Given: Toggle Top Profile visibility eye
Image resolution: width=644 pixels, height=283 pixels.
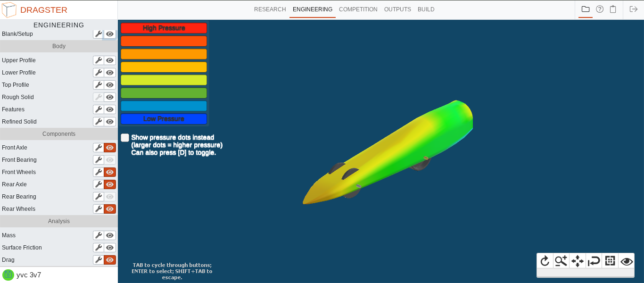Looking at the screenshot, I should (110, 85).
